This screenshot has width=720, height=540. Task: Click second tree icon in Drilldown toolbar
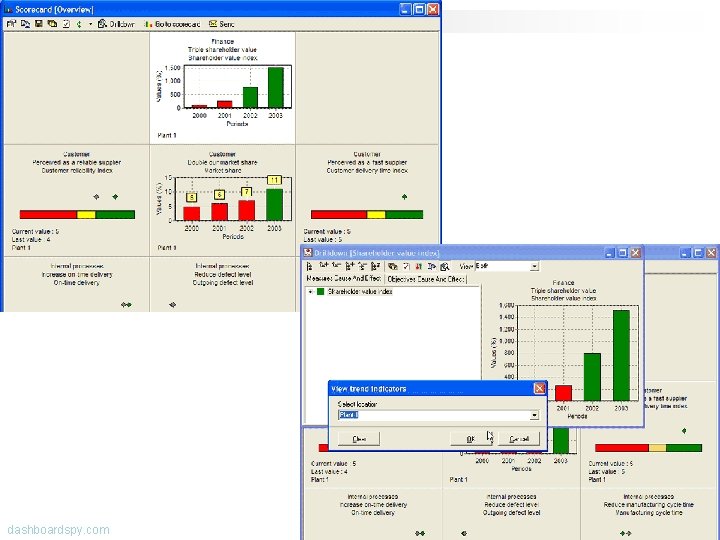324,266
